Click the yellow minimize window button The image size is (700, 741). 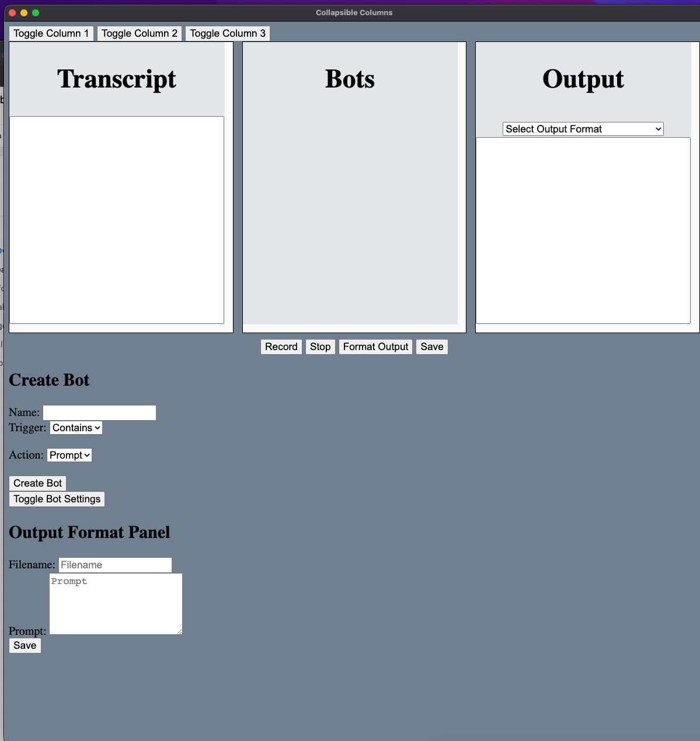click(24, 13)
